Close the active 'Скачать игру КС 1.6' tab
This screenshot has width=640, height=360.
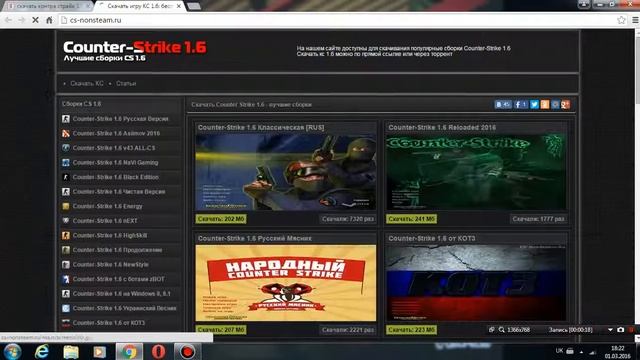178,6
